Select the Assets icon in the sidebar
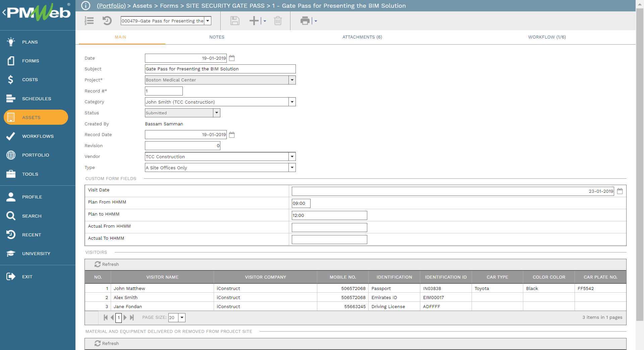Viewport: 644px width, 350px height. [x=11, y=117]
